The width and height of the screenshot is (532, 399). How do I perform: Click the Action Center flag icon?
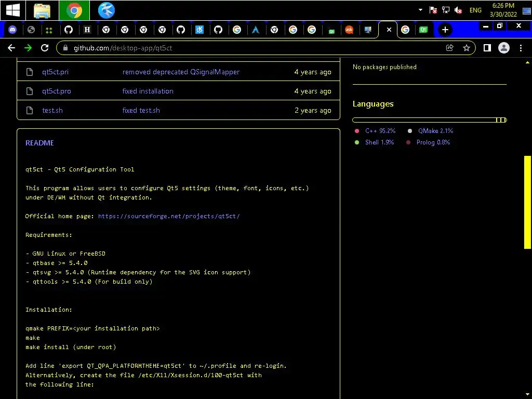(433, 10)
